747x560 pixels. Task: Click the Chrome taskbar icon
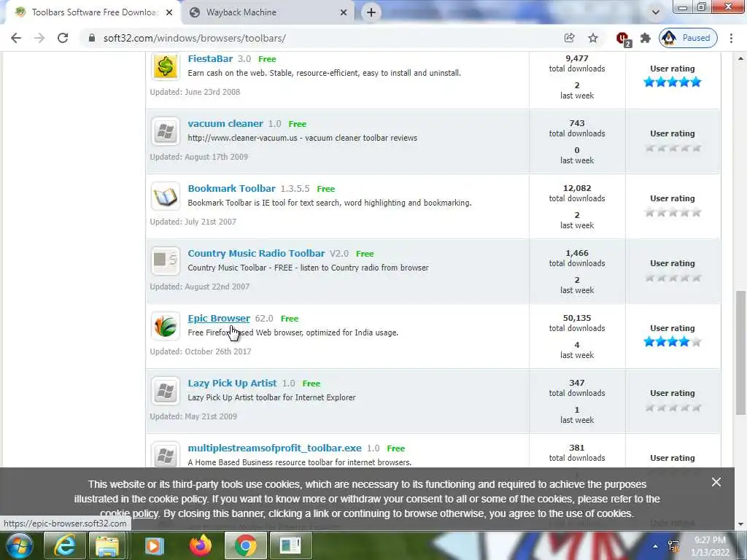[245, 545]
